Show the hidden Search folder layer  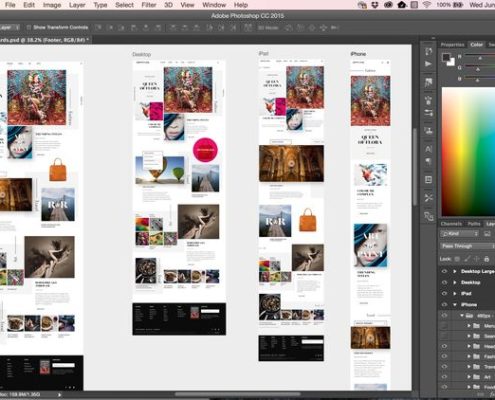(444, 336)
